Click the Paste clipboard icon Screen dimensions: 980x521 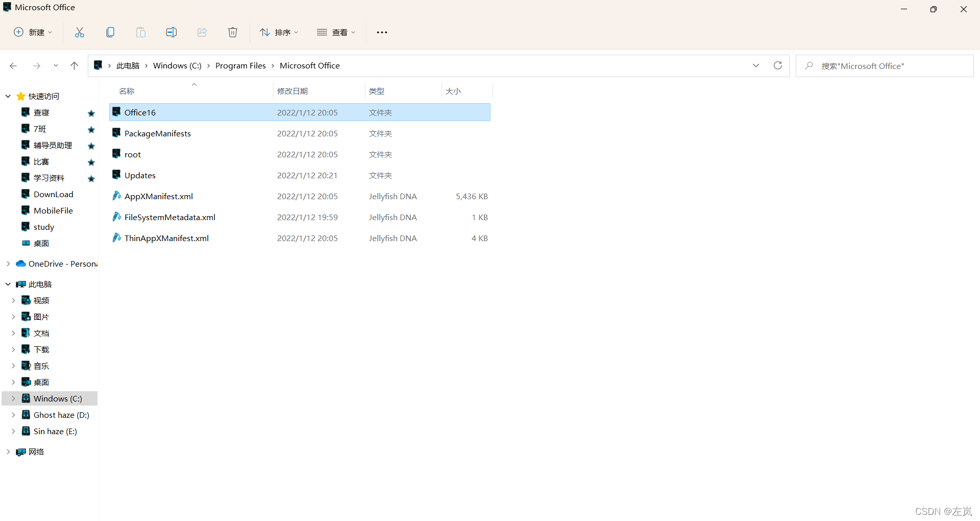click(141, 32)
